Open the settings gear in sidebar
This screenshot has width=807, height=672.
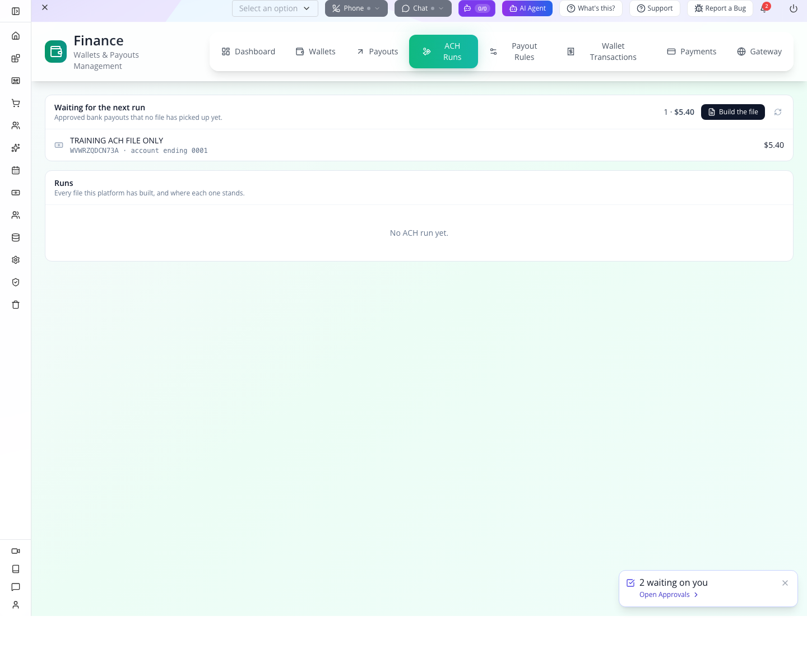point(16,260)
